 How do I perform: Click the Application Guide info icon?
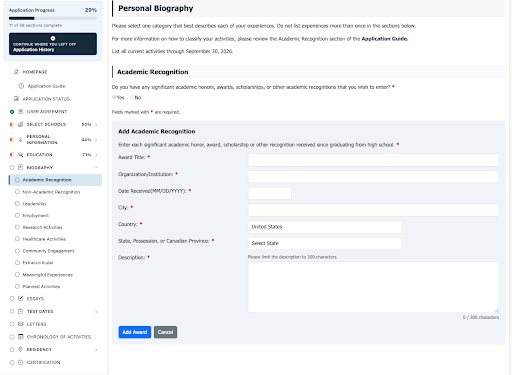[x=21, y=86]
